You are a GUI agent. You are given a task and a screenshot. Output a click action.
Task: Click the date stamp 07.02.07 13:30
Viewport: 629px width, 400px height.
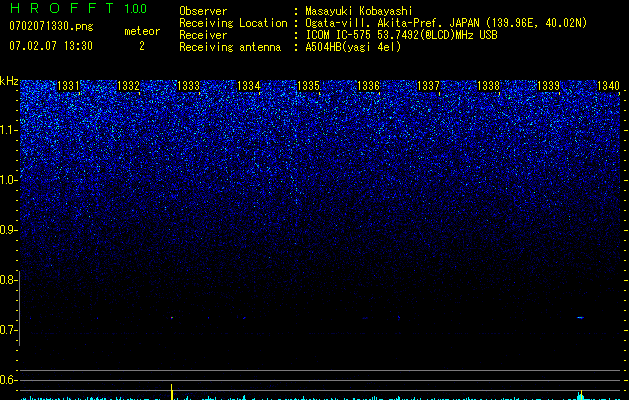click(x=51, y=46)
